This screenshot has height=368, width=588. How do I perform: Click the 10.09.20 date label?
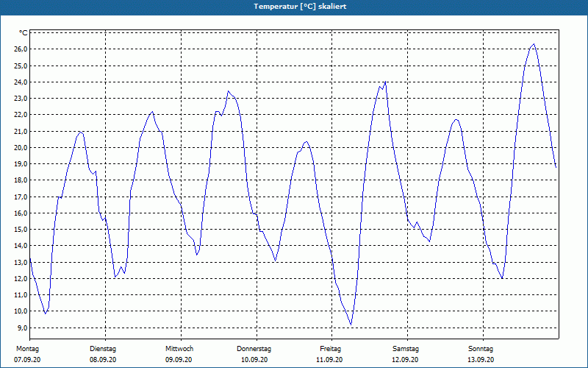(254, 360)
